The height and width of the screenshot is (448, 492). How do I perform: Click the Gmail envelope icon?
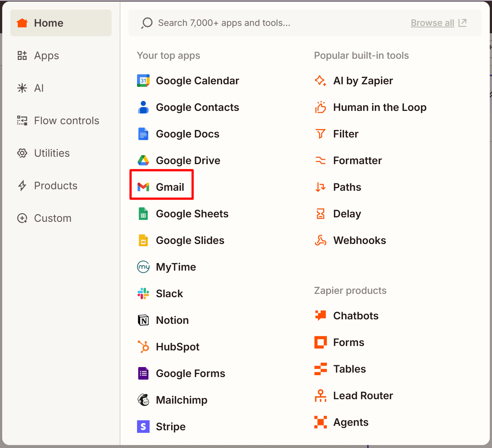point(143,187)
